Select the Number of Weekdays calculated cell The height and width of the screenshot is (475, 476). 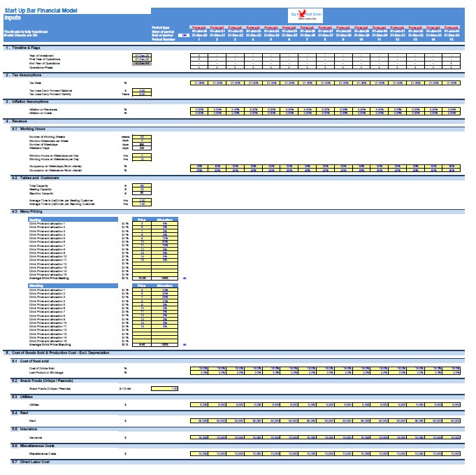click(x=143, y=146)
